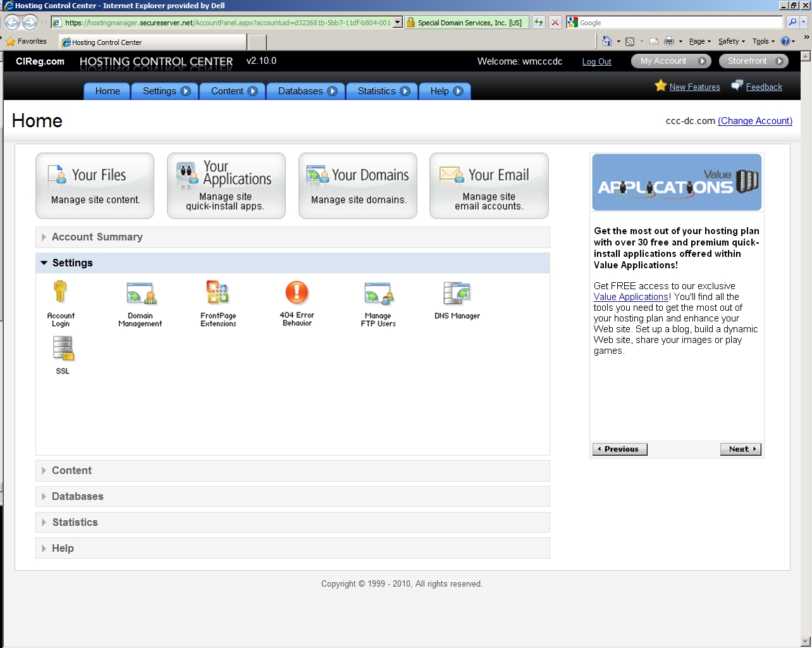Screen dimensions: 812x648
Task: Click the Feedback speech bubble icon
Action: 737,85
